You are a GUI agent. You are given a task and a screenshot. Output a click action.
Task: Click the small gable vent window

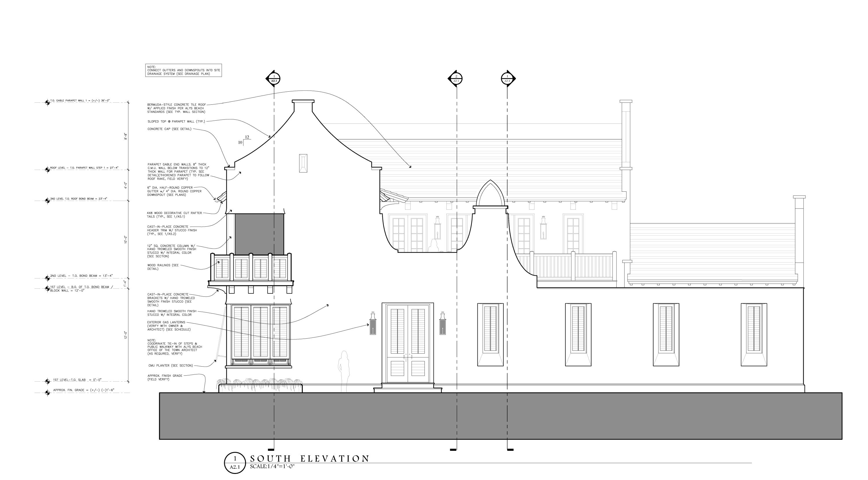(303, 163)
